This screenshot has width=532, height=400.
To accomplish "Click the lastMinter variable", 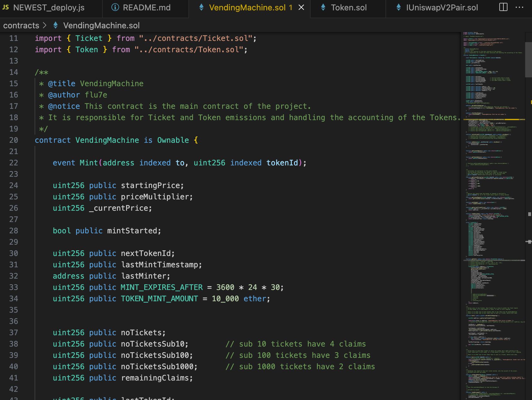I will pos(143,276).
